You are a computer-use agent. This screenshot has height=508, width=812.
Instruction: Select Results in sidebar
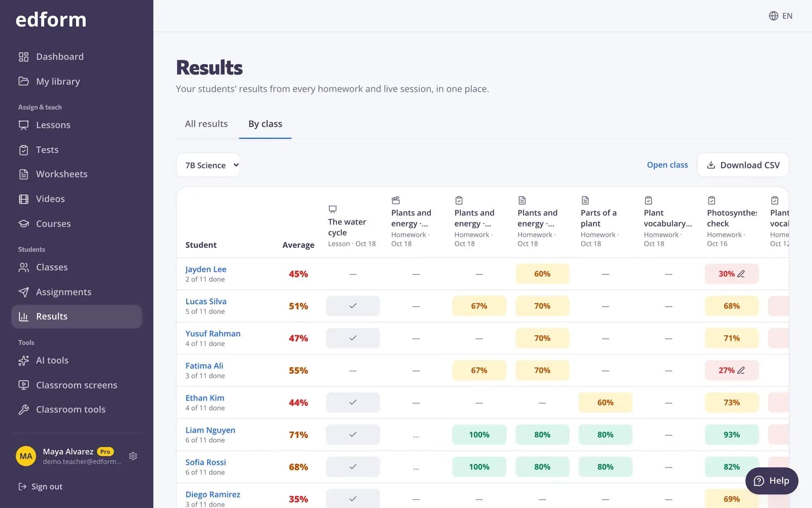tap(77, 316)
